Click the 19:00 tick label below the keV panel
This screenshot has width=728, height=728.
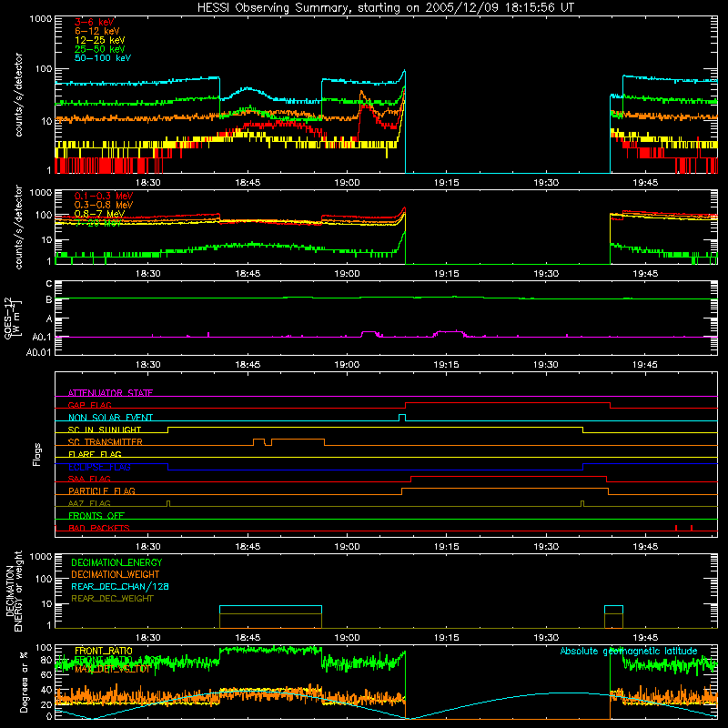(347, 183)
